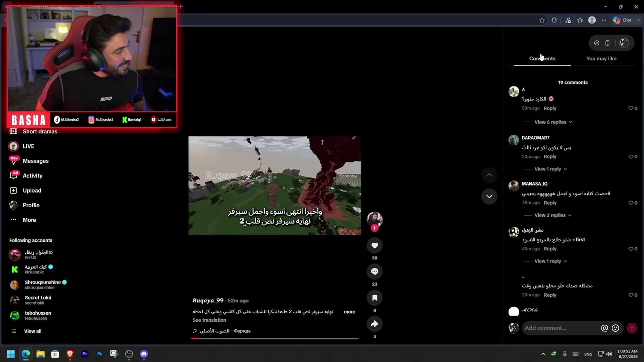
Task: Open the TikTok account avatar at top right
Action: coord(624,43)
